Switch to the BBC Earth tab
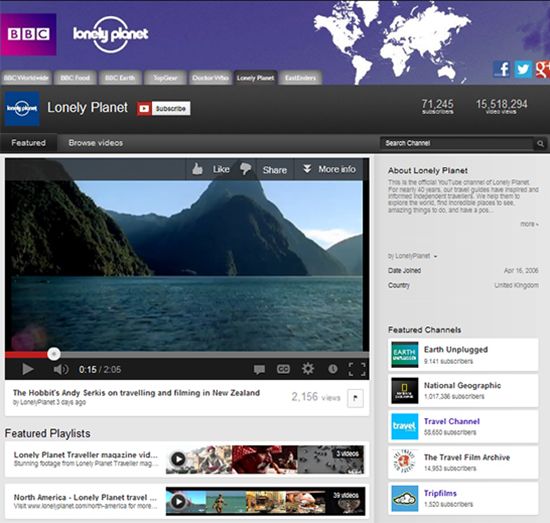The image size is (550, 523). click(120, 78)
